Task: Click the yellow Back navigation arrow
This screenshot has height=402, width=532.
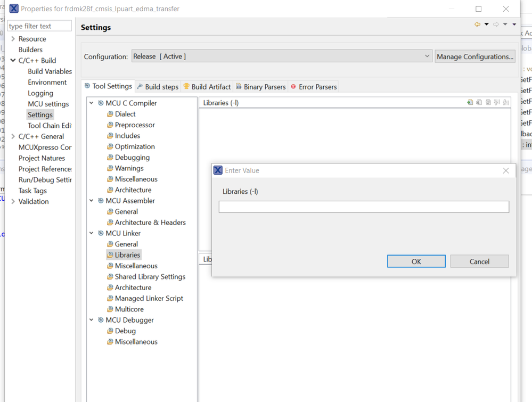Action: tap(477, 24)
